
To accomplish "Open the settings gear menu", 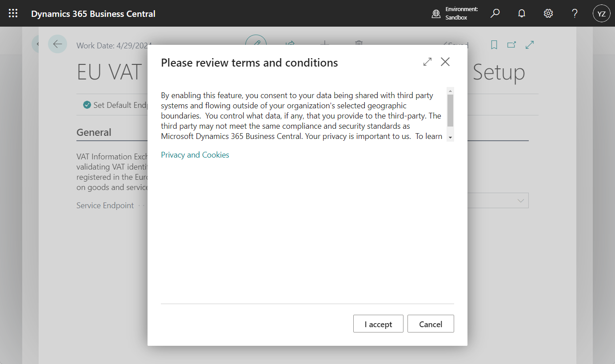I will (548, 13).
